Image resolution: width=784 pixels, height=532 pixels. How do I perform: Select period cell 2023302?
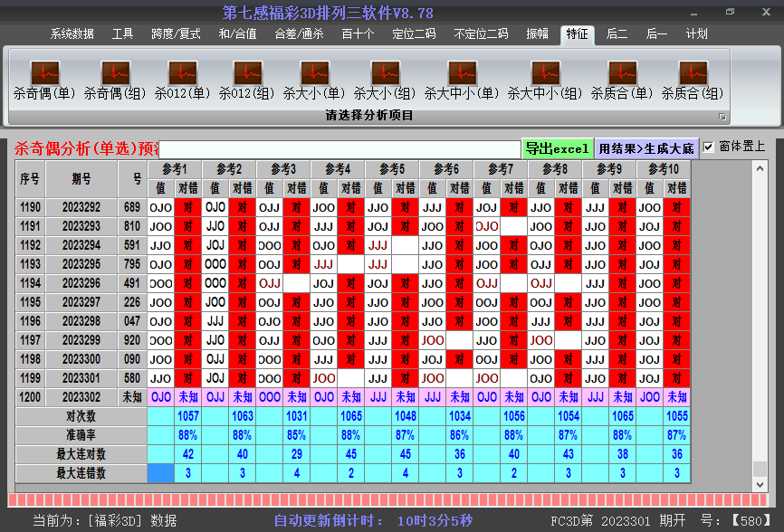81,397
